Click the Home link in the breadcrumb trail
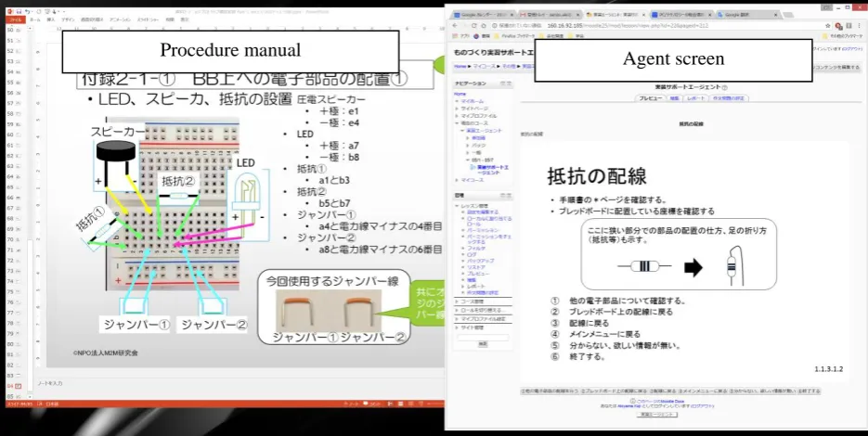The width and height of the screenshot is (868, 436). pos(460,67)
